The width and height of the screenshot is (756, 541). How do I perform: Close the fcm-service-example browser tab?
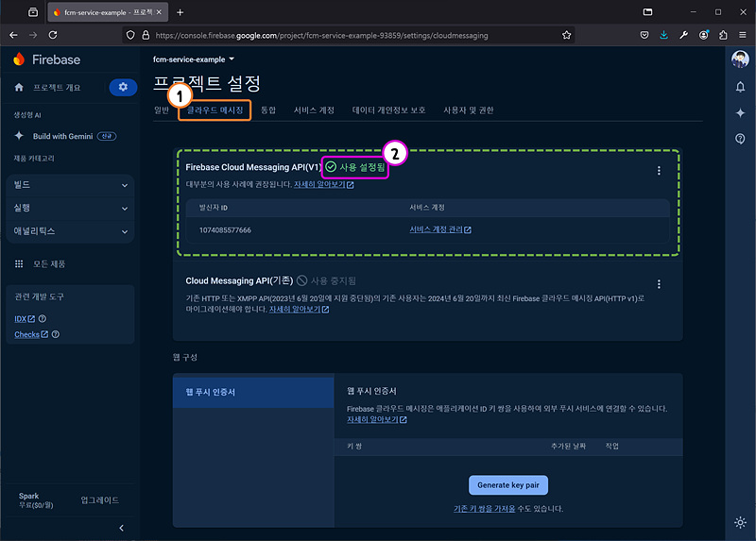point(159,12)
